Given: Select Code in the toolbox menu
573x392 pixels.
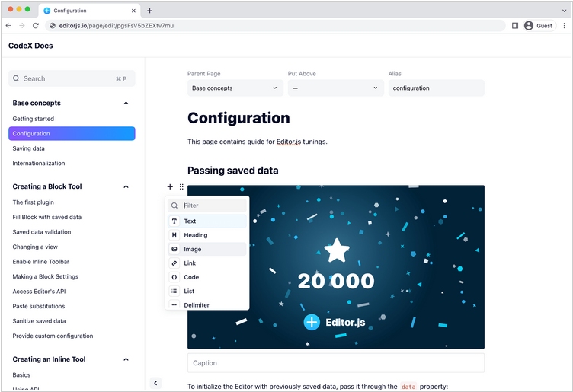Looking at the screenshot, I should 207,277.
